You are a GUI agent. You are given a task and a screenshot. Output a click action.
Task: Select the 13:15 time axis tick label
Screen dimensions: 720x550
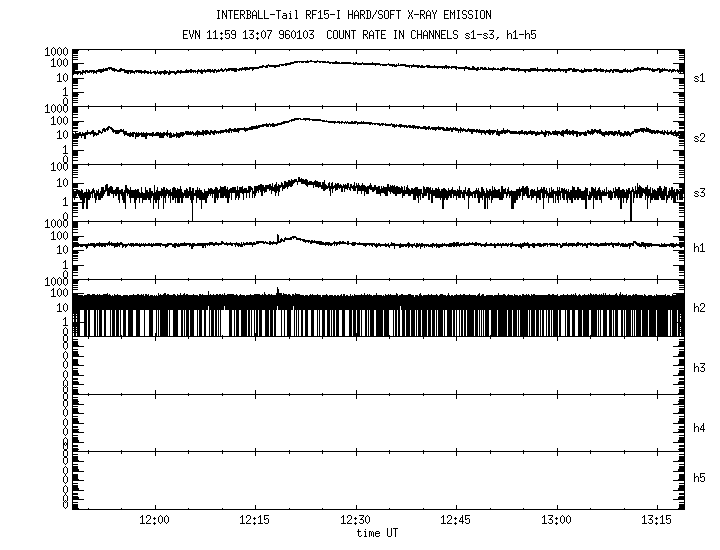point(657,521)
